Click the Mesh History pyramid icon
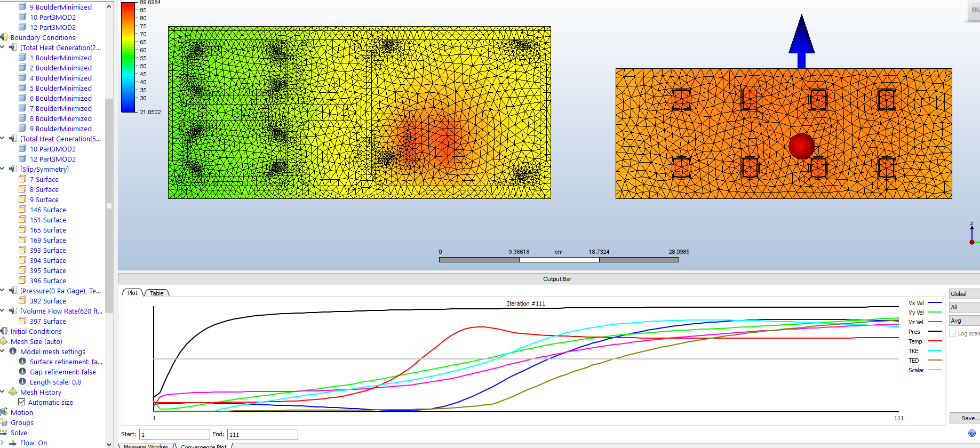 tap(13, 392)
